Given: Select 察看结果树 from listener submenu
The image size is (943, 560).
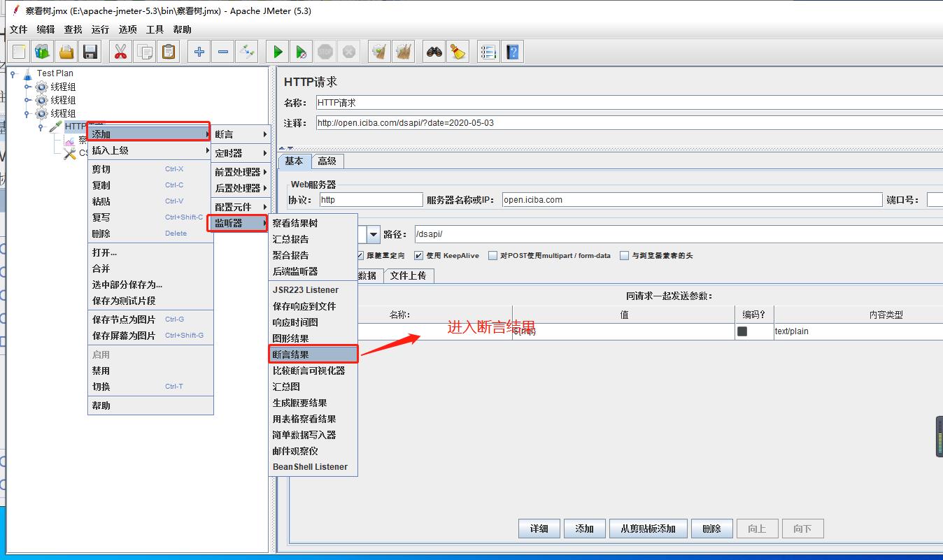Looking at the screenshot, I should [x=313, y=223].
